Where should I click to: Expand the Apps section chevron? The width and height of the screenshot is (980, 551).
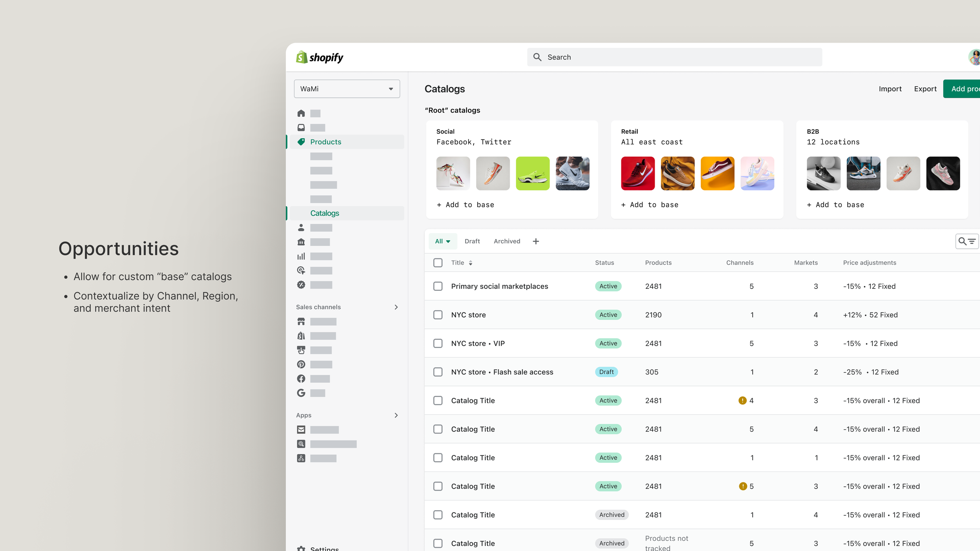point(396,415)
